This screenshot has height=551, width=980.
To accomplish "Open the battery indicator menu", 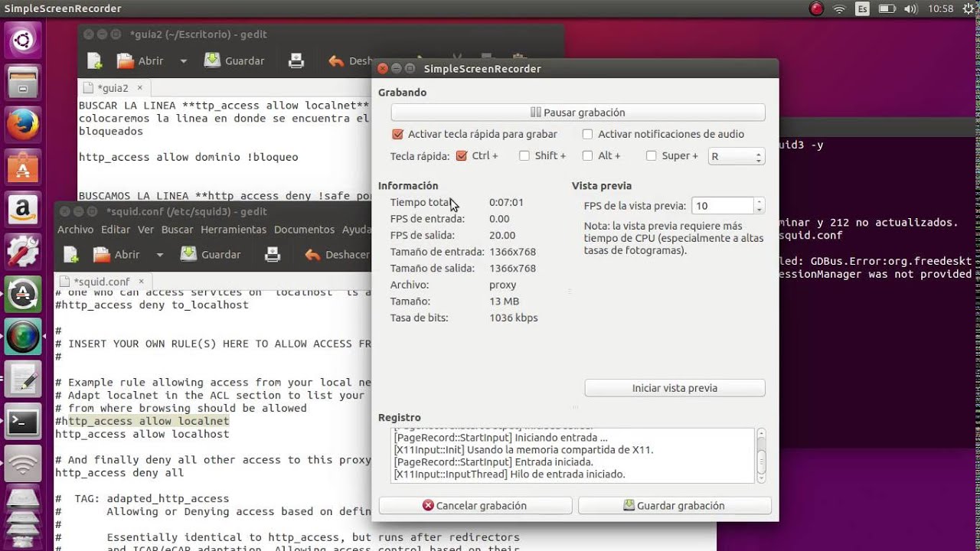I will [x=887, y=9].
